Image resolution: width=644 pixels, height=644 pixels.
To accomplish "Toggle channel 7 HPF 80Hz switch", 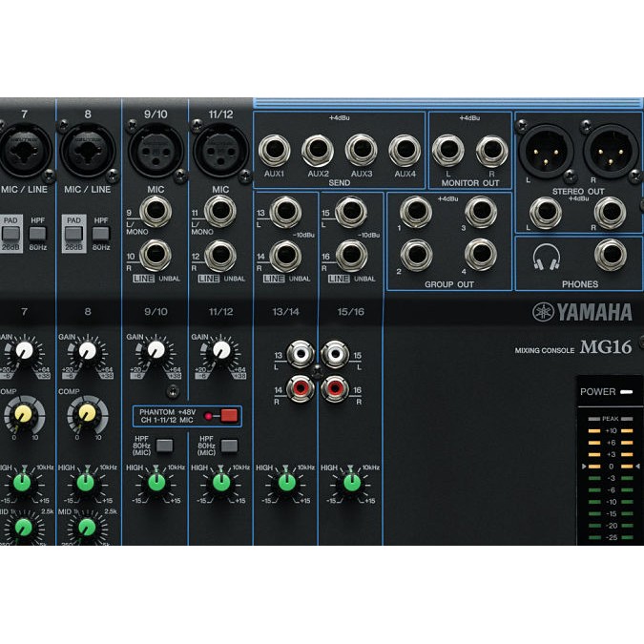I will click(38, 234).
